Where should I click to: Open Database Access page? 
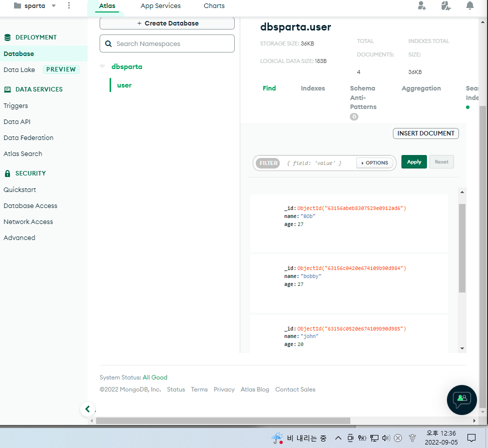tap(31, 206)
